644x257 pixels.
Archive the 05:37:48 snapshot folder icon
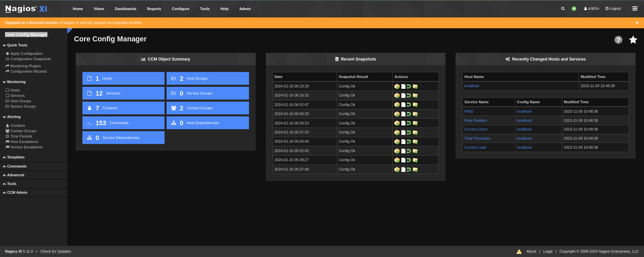(x=415, y=170)
